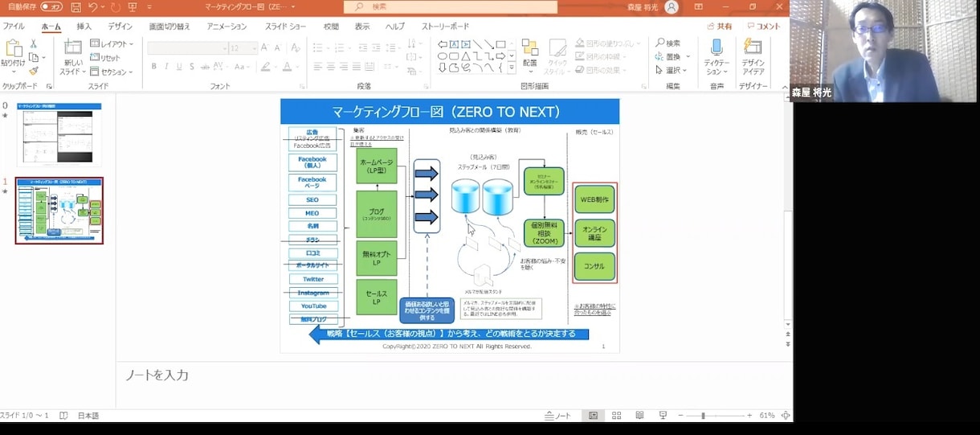Click the center align paragraph icon

pyautogui.click(x=331, y=67)
